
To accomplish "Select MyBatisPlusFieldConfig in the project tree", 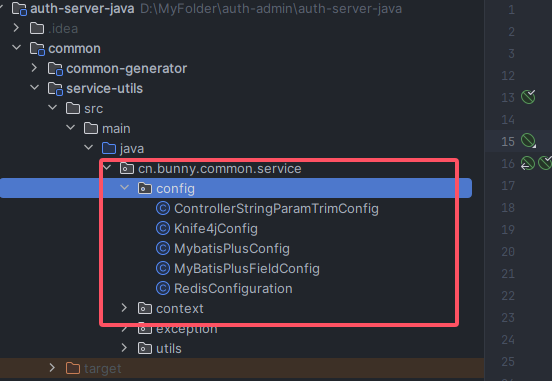I will coord(247,269).
